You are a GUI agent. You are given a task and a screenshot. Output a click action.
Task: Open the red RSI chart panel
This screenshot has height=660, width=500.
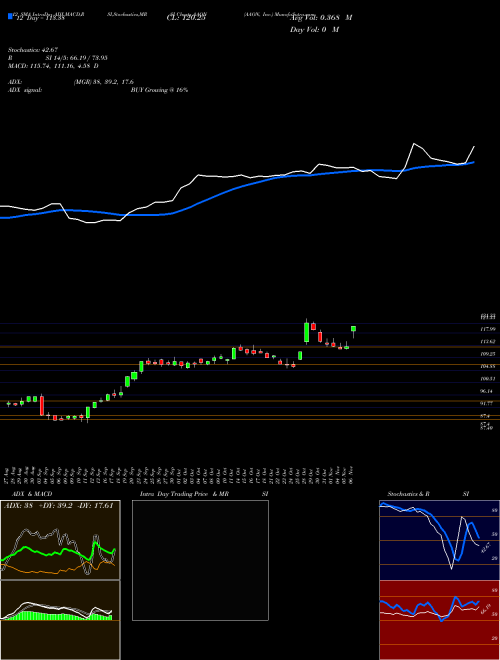tap(439, 620)
